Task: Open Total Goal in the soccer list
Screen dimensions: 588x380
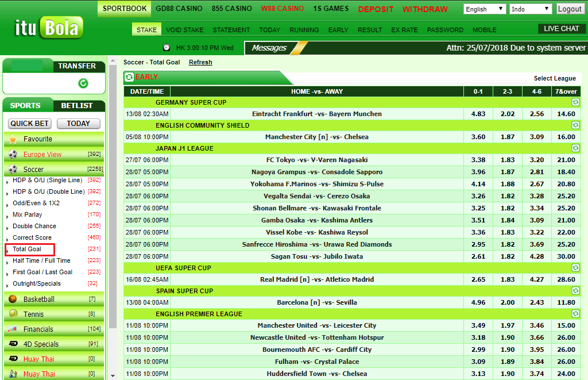Action: (27, 249)
